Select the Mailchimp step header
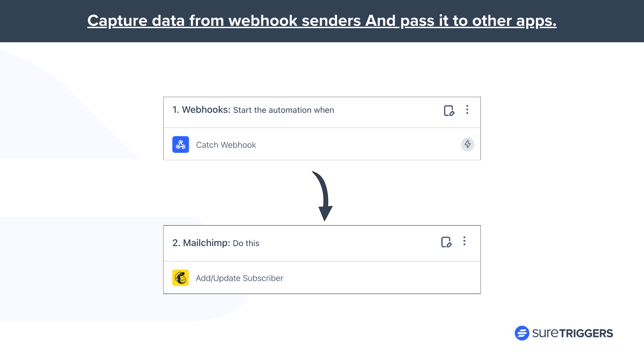644x362 pixels. [216, 243]
